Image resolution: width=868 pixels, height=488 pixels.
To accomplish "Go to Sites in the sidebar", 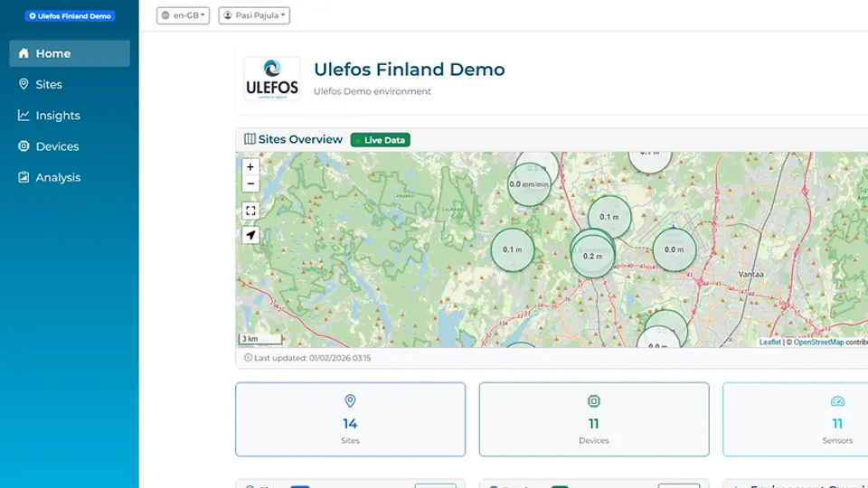I will (70, 85).
